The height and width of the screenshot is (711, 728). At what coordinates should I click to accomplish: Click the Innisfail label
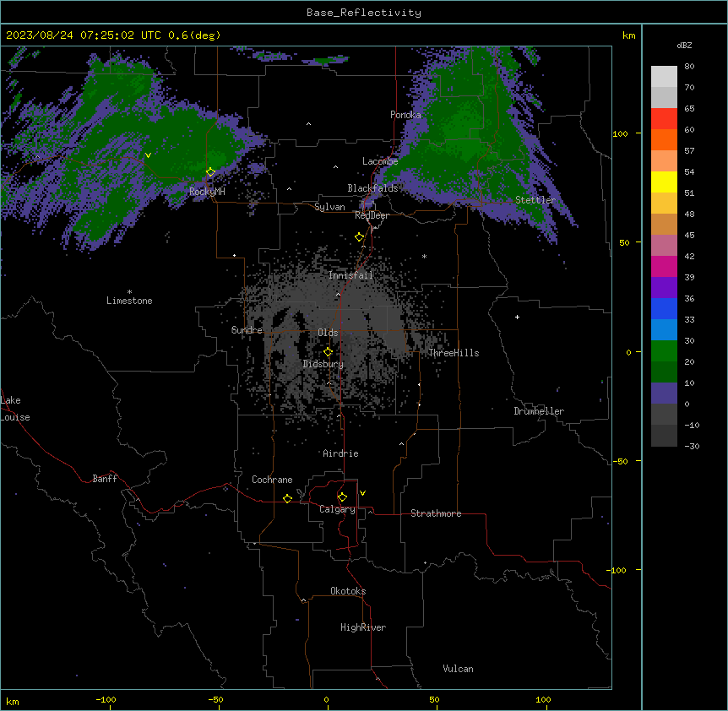[350, 275]
